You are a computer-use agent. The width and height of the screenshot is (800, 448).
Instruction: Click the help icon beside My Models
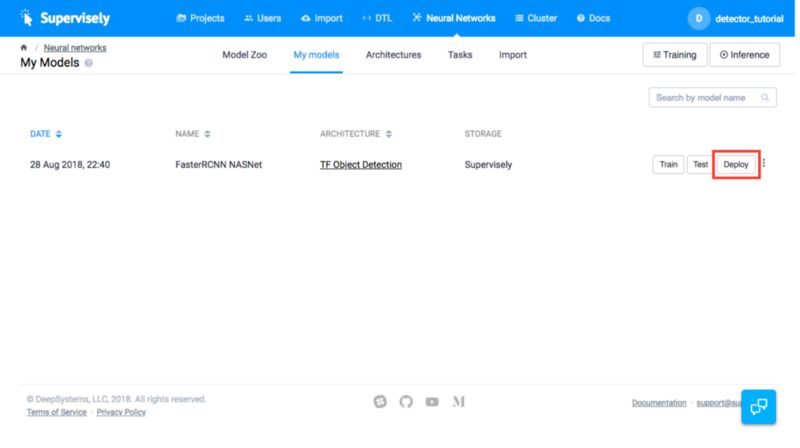[89, 63]
